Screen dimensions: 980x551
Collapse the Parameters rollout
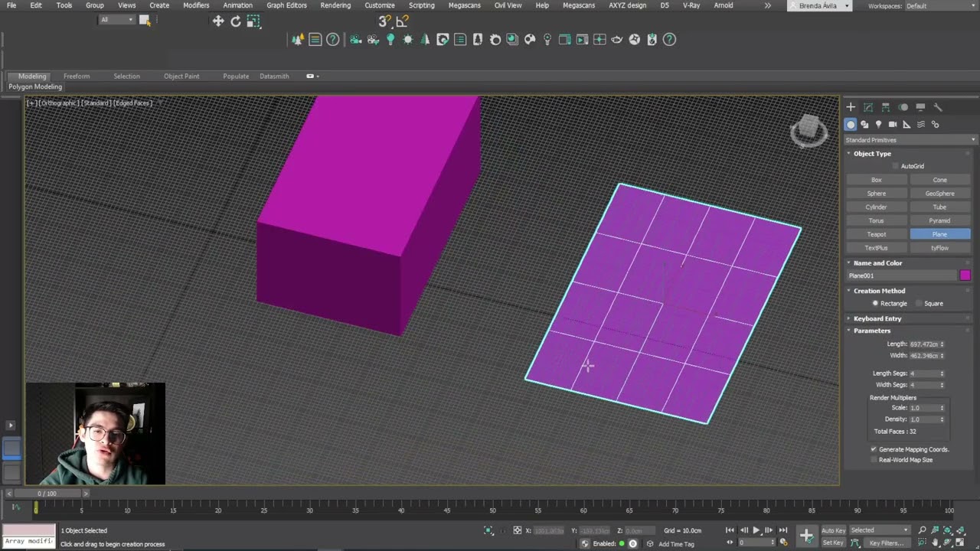872,331
